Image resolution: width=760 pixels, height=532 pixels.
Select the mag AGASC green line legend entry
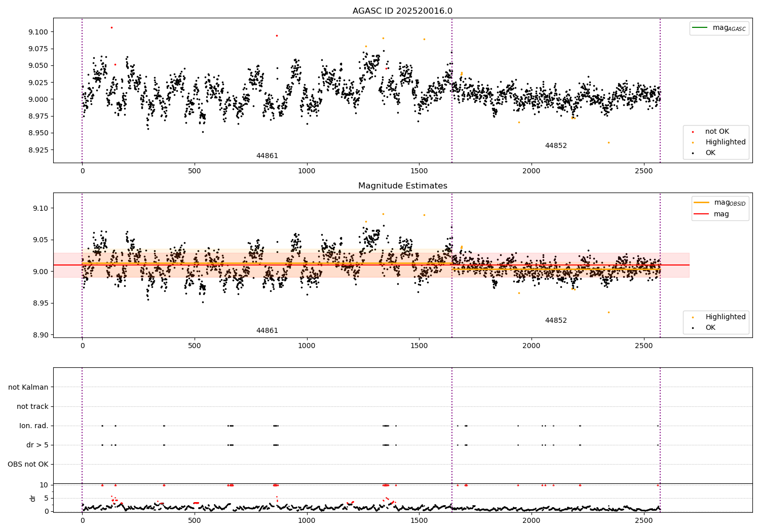pyautogui.click(x=719, y=28)
